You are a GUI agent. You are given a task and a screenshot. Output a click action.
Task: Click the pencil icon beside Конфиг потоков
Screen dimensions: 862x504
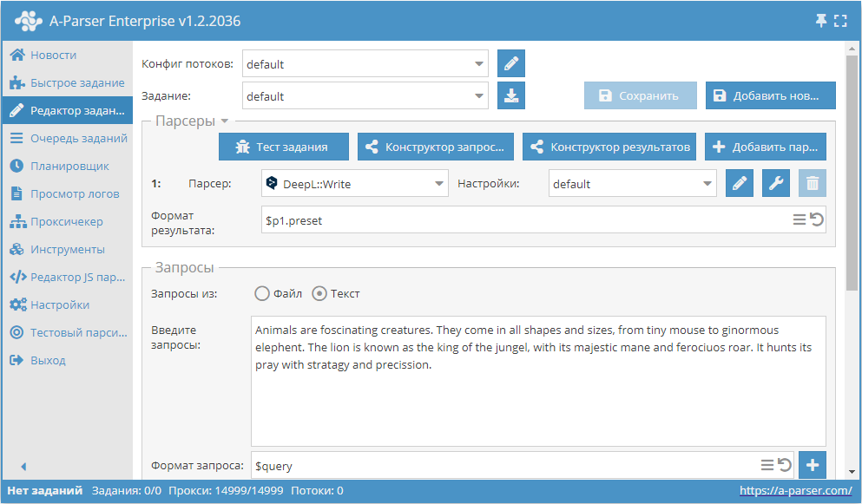click(x=511, y=64)
